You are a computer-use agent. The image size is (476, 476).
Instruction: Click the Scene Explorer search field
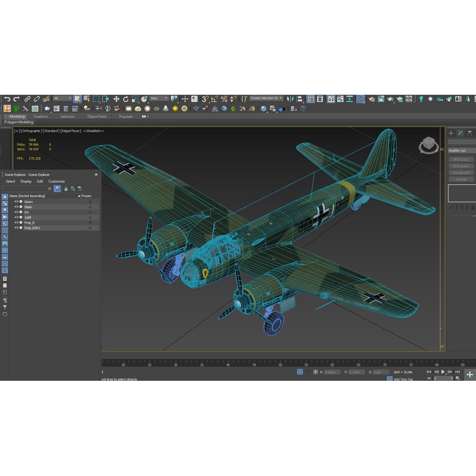pos(24,189)
